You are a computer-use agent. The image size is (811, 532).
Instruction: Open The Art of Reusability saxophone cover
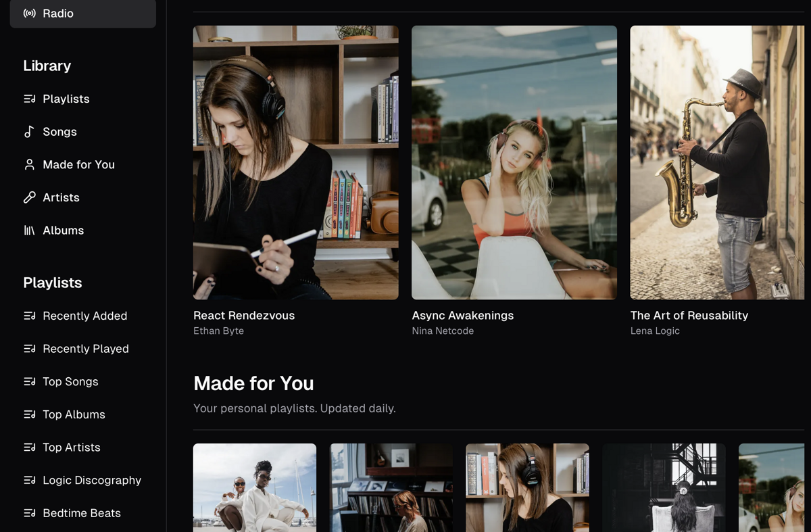[x=717, y=162]
